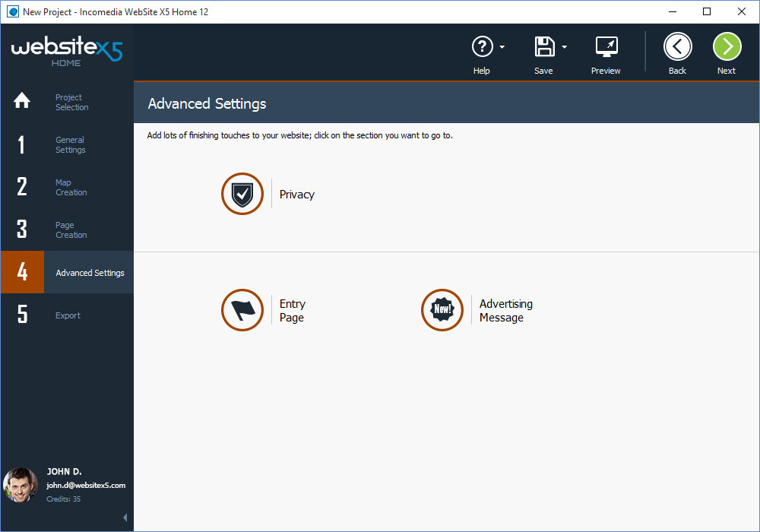Maximize the WebSite X5 window
This screenshot has width=760, height=532.
707,11
